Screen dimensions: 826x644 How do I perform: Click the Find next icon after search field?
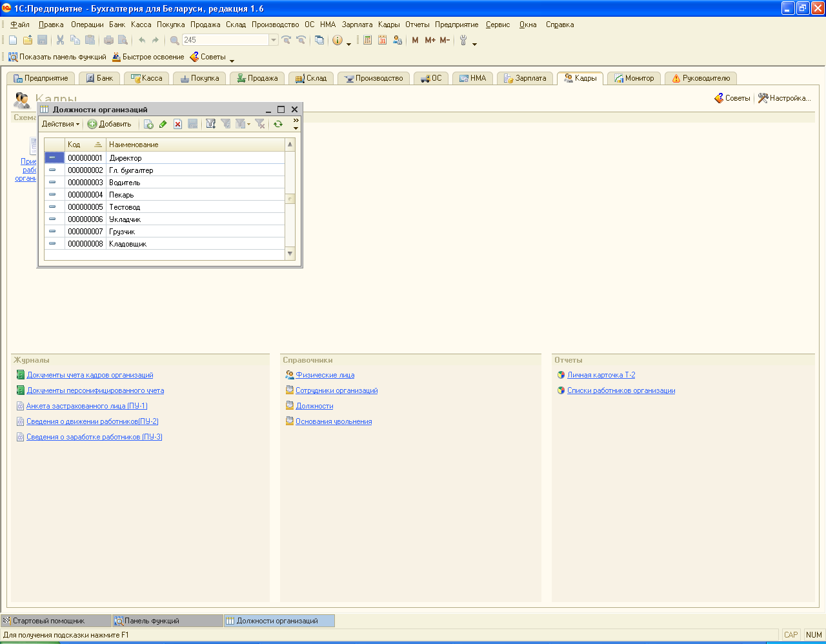286,40
